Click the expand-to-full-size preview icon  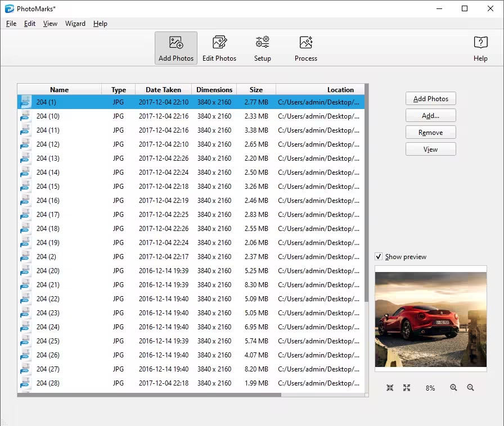(x=407, y=388)
